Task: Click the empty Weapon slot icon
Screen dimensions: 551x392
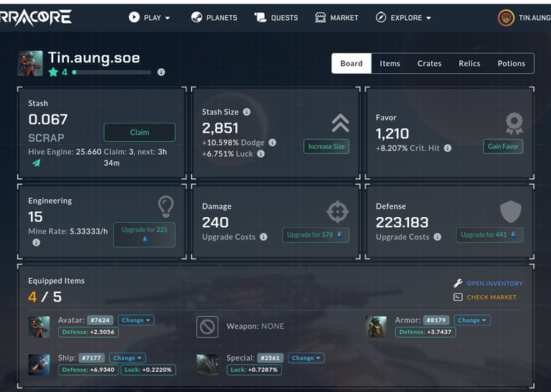Action: tap(207, 327)
